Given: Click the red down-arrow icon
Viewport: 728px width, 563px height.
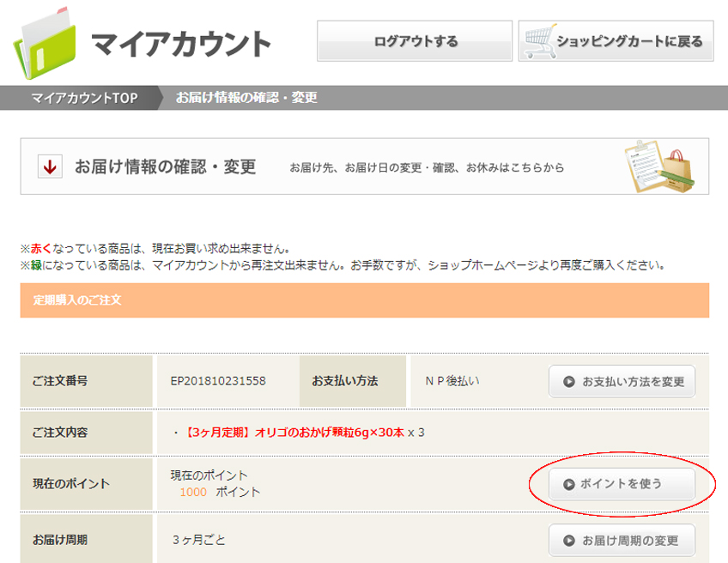Looking at the screenshot, I should pos(50,166).
